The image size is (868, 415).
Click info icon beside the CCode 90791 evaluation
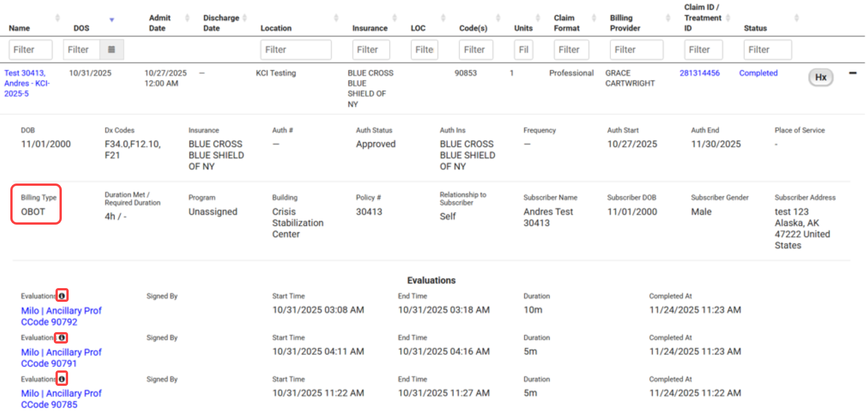tap(62, 337)
